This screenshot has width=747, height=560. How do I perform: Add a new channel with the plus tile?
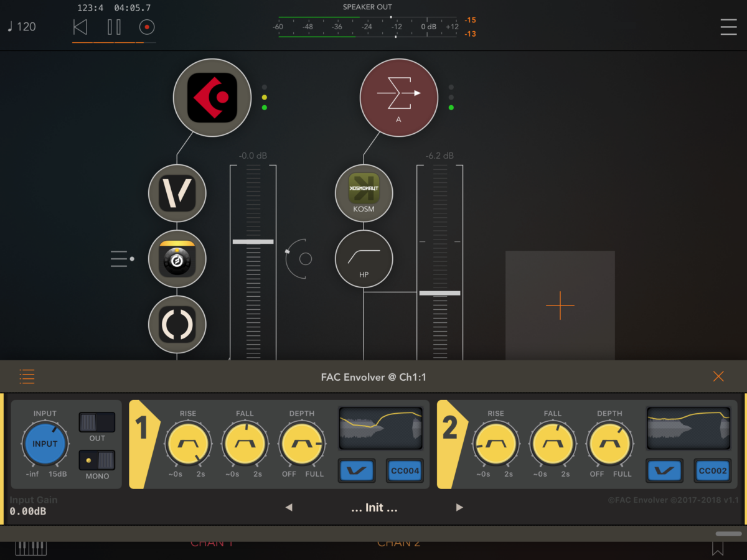click(560, 306)
